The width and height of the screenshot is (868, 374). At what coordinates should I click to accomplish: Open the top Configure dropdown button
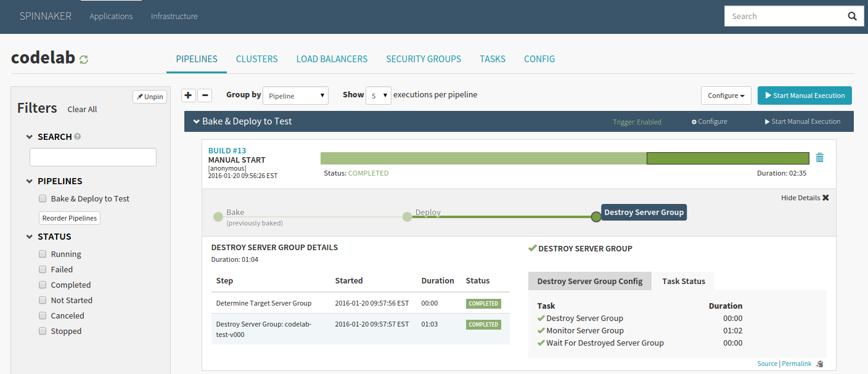[x=726, y=96]
